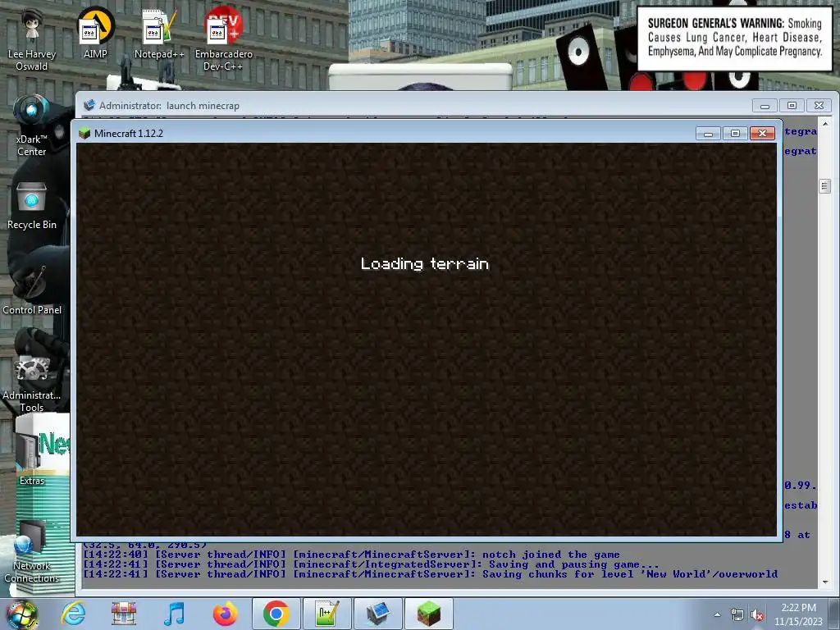Click the 'Loading terrain' message in Minecraft
This screenshot has height=630, width=840.
(x=424, y=263)
